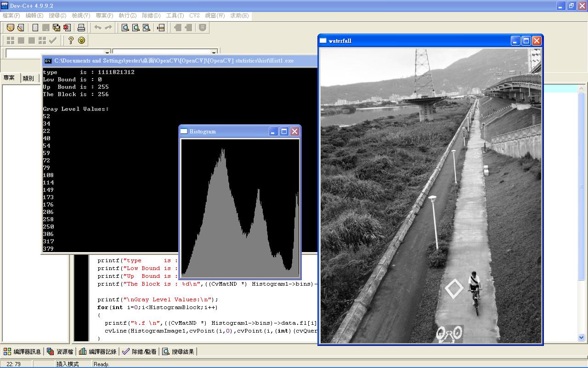This screenshot has height=368, width=588.
Task: Open the 除錯/監看 bottom tab
Action: click(x=140, y=351)
